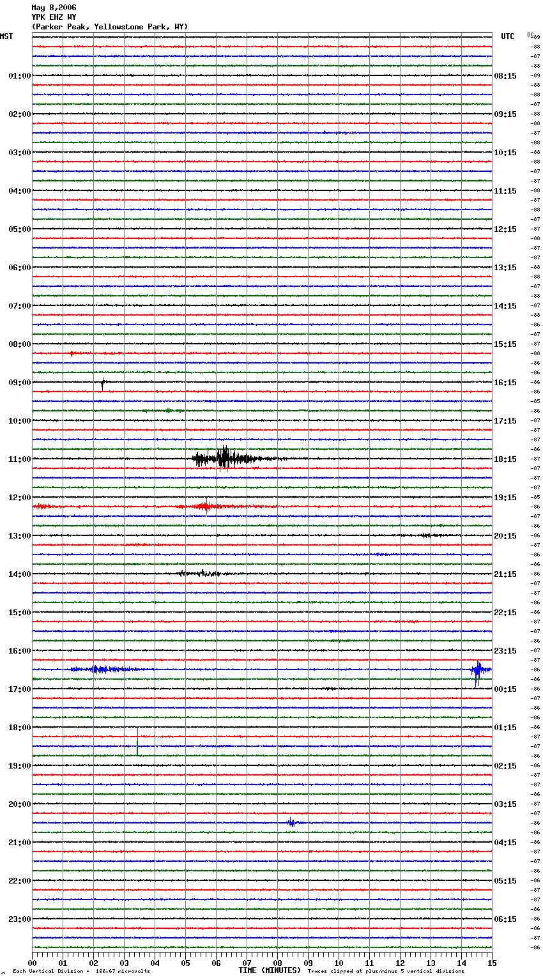Click the 'TIME (MINUTES)' axis title
543x980 pixels.
click(270, 970)
